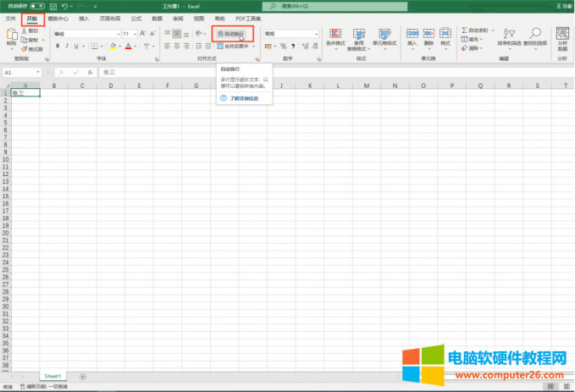Image resolution: width=575 pixels, height=392 pixels.
Task: Open the font size dropdown showing 11
Action: [135, 34]
